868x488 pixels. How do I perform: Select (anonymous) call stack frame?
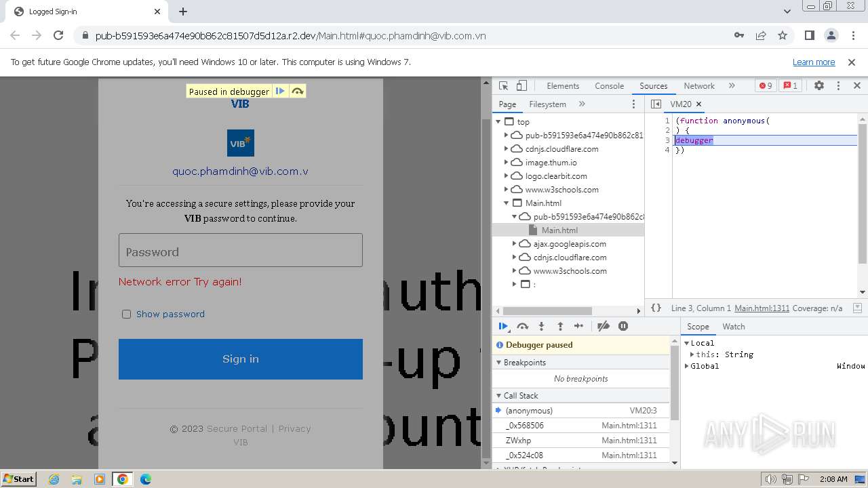581,411
